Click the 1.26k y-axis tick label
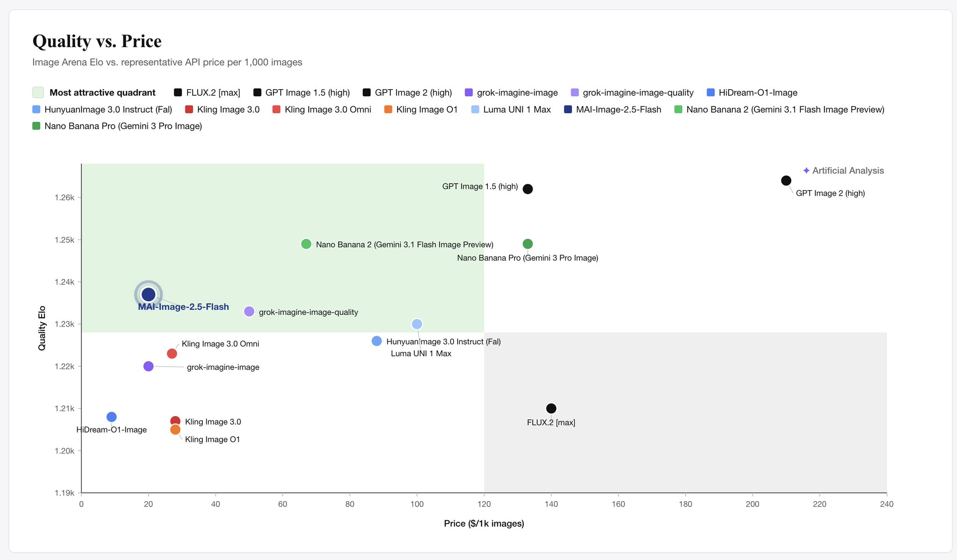This screenshot has width=957, height=560. [x=64, y=198]
